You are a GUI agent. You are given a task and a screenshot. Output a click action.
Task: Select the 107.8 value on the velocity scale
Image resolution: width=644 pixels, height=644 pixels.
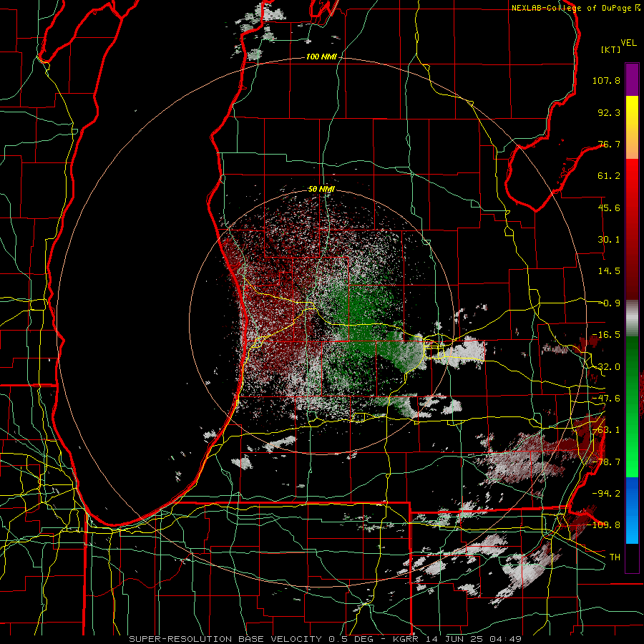(606, 80)
